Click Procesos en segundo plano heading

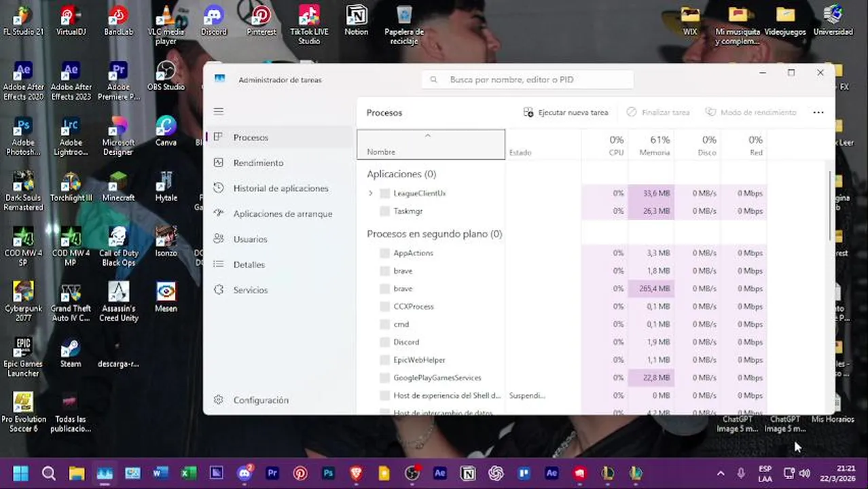[435, 234]
